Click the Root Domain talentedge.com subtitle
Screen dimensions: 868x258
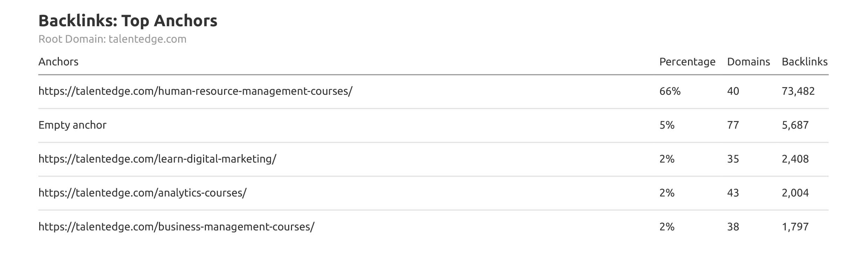pos(112,39)
